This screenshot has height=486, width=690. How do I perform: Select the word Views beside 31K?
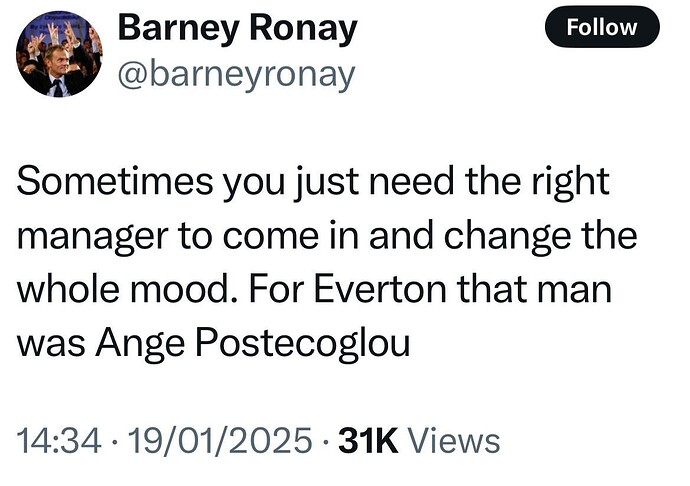point(454,441)
